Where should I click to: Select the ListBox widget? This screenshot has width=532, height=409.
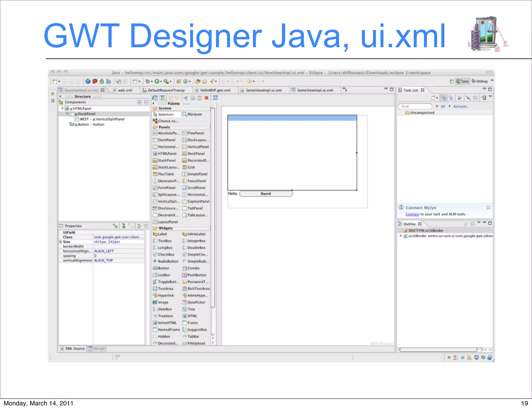[162, 275]
